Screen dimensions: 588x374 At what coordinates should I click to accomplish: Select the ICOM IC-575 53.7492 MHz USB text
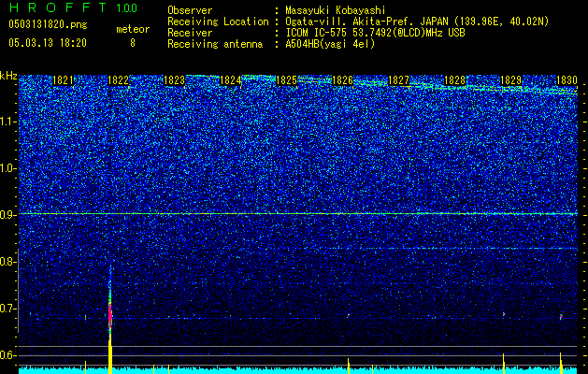(376, 33)
